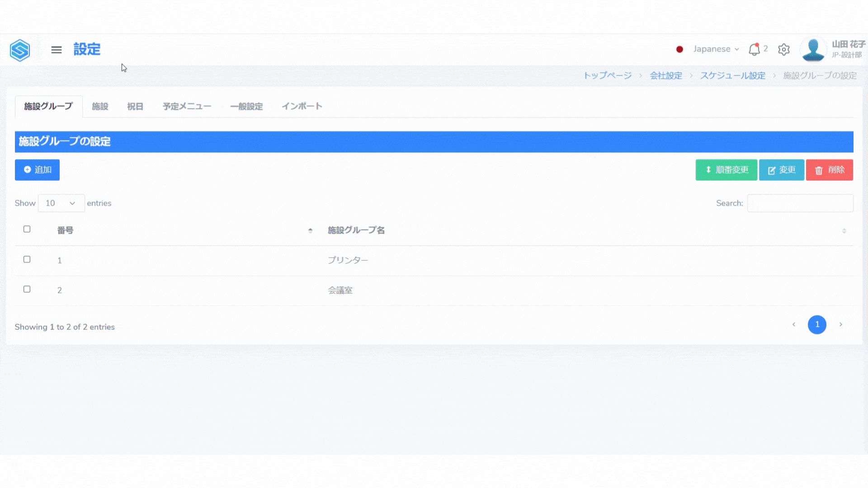Check the プリンター row checkbox

tap(27, 259)
